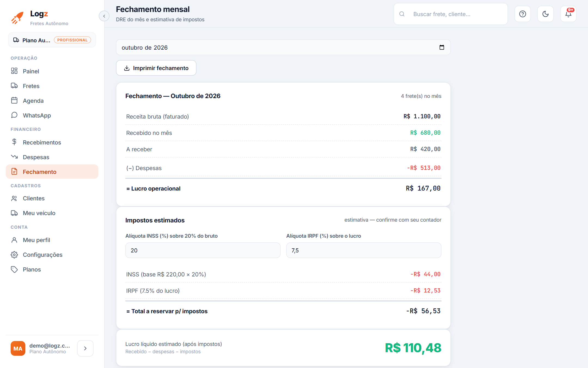Click the search magnifier icon
This screenshot has height=368, width=588.
402,14
